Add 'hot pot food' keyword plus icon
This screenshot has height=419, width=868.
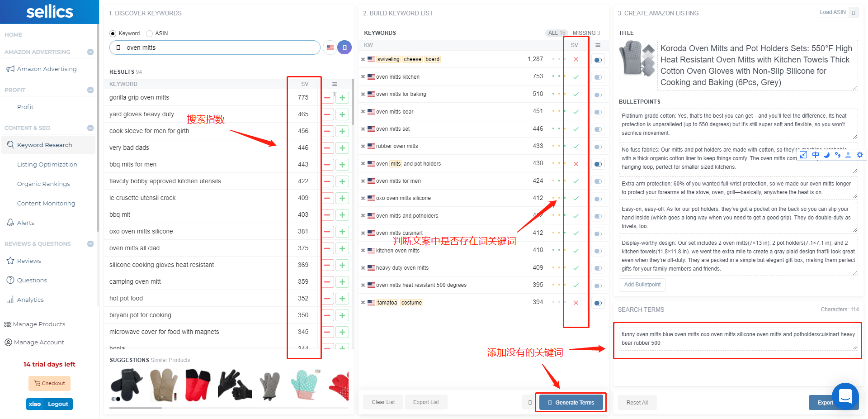342,299
